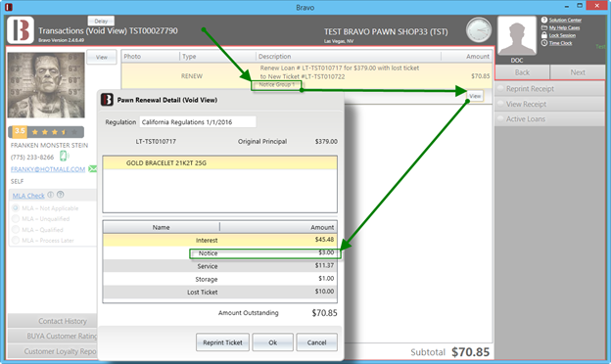Open Solution Center link

[565, 20]
